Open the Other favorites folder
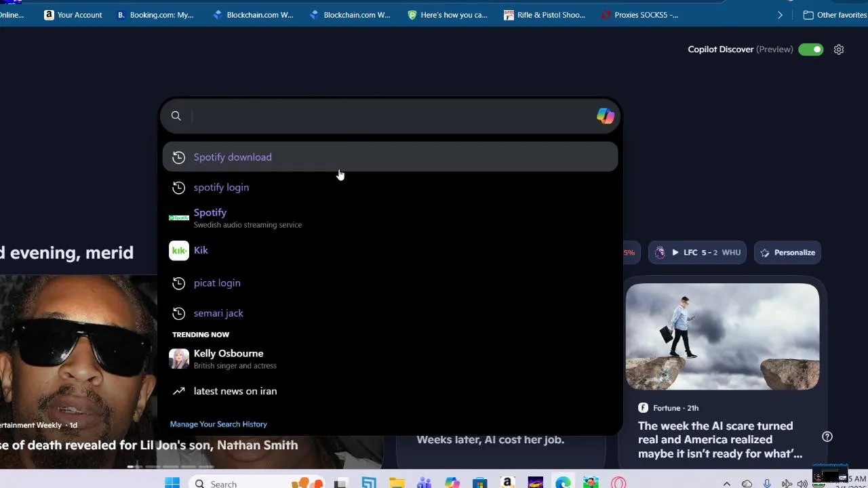868x488 pixels. [835, 15]
